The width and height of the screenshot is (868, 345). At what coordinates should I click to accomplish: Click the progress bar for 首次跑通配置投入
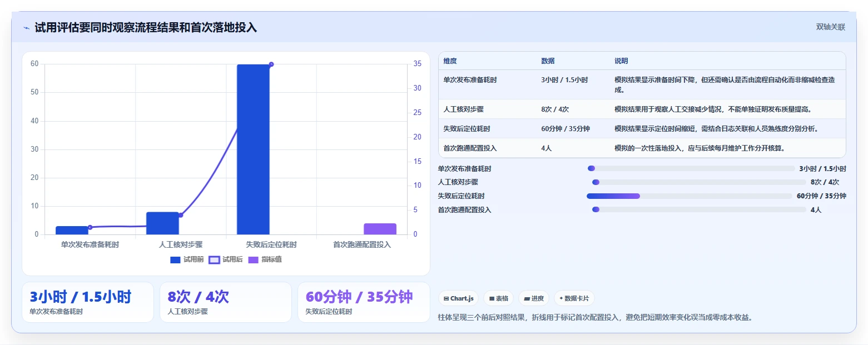699,209
